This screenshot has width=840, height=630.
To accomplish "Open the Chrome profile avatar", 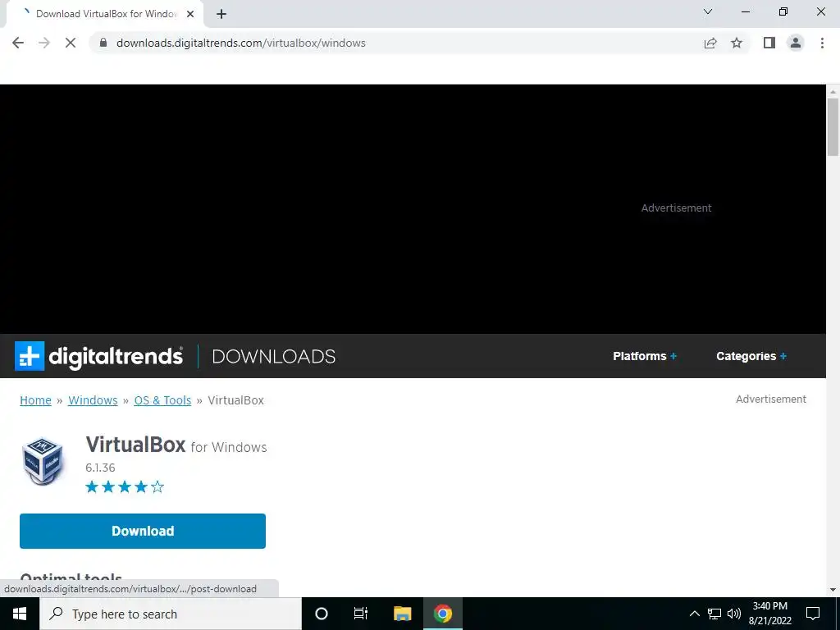I will coord(796,43).
